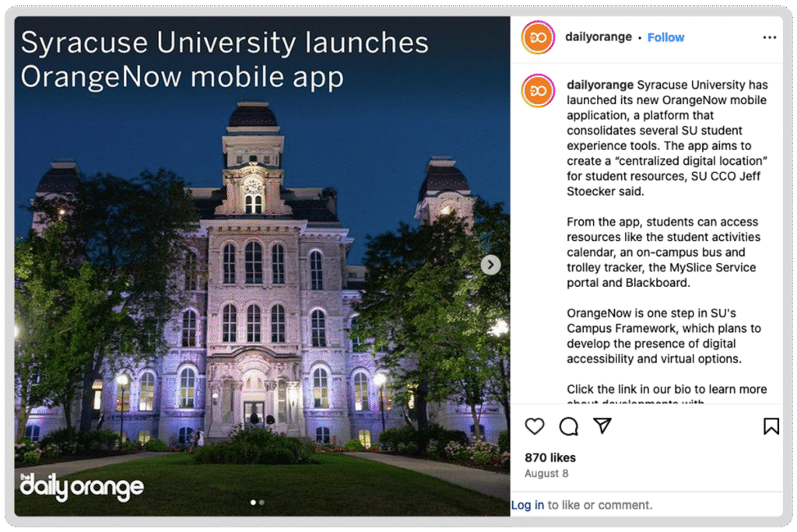
Task: Share the post using the paper plane icon
Action: tap(602, 425)
